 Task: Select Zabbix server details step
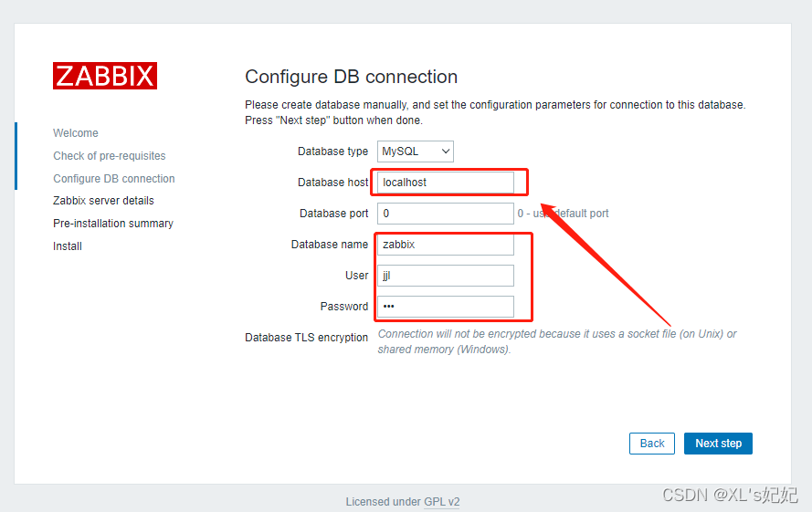point(103,201)
